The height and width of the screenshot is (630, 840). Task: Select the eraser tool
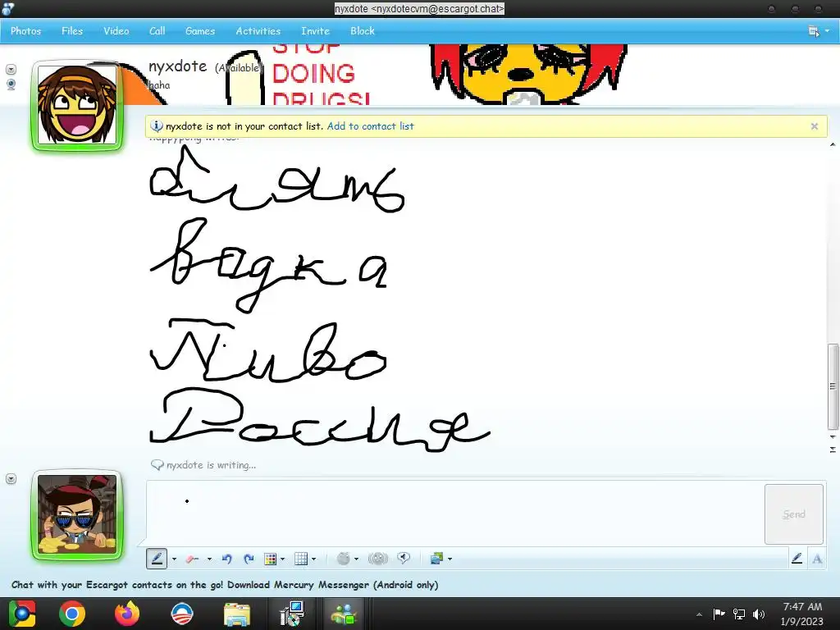[x=192, y=559]
